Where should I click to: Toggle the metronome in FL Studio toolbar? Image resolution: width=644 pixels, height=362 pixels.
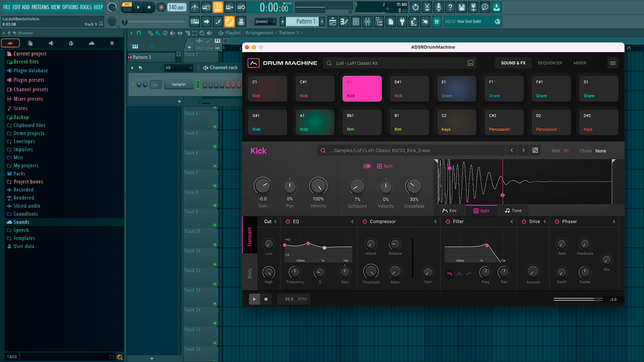pyautogui.click(x=195, y=7)
